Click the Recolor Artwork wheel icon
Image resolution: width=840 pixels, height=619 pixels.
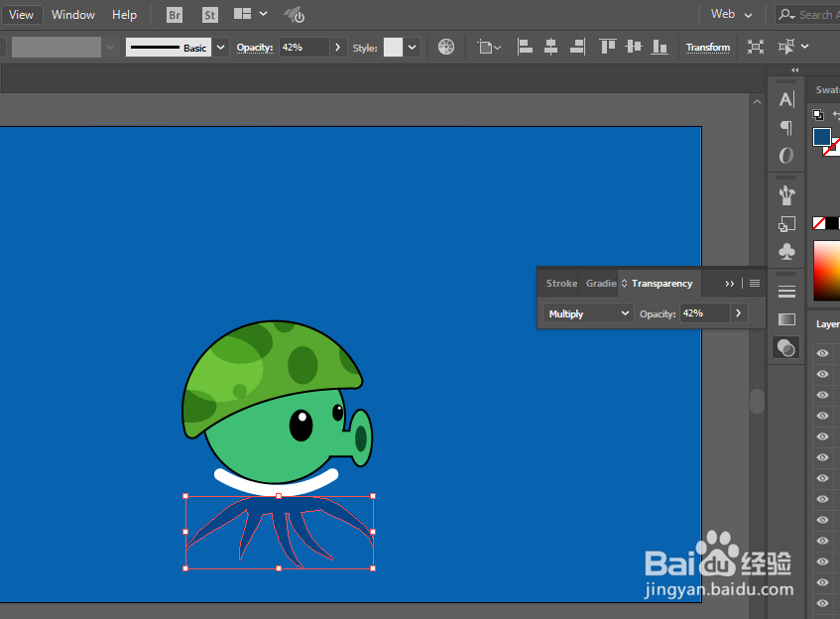pos(446,48)
